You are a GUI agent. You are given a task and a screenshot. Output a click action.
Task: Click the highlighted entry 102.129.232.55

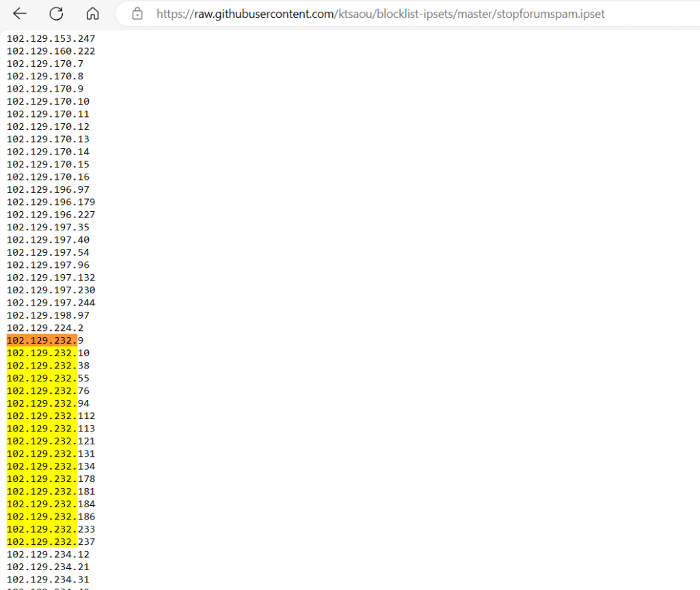[x=48, y=378]
